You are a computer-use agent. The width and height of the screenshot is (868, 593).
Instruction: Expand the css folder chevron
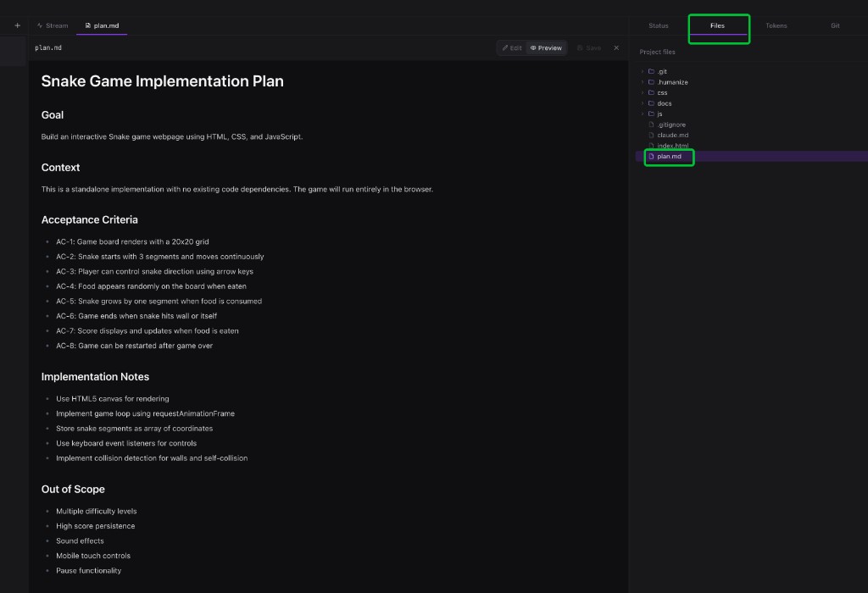coord(643,92)
